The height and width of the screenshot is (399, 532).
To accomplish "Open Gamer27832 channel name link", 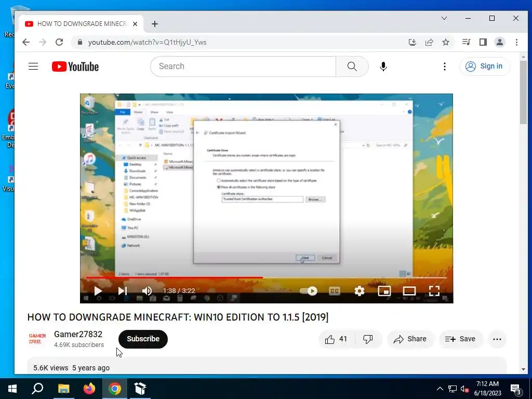I will [x=78, y=334].
